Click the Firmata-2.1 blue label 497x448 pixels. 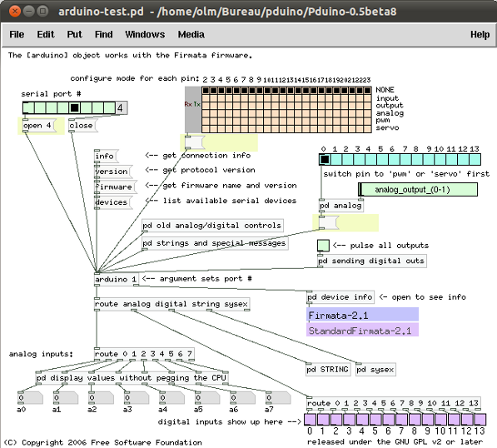click(362, 315)
